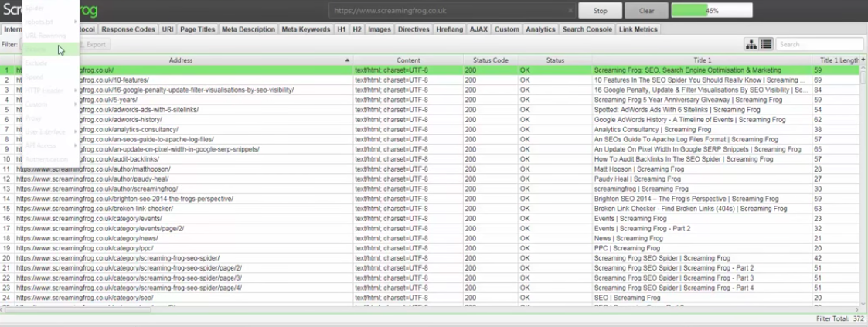This screenshot has width=868, height=327.
Task: Expand the robots.txt submenu
Action: (x=50, y=22)
